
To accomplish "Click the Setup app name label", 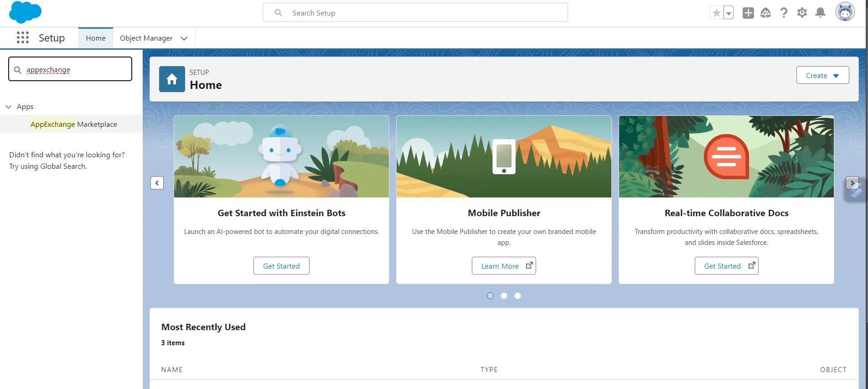I will [52, 38].
